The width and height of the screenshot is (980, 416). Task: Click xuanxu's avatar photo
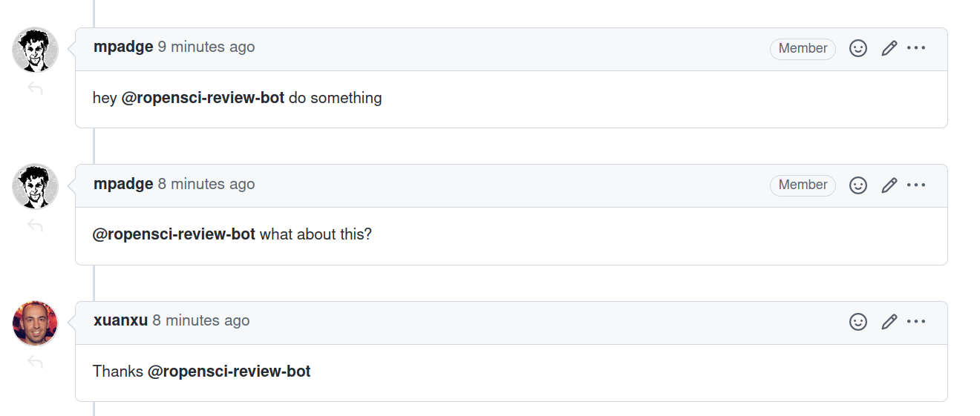click(35, 323)
